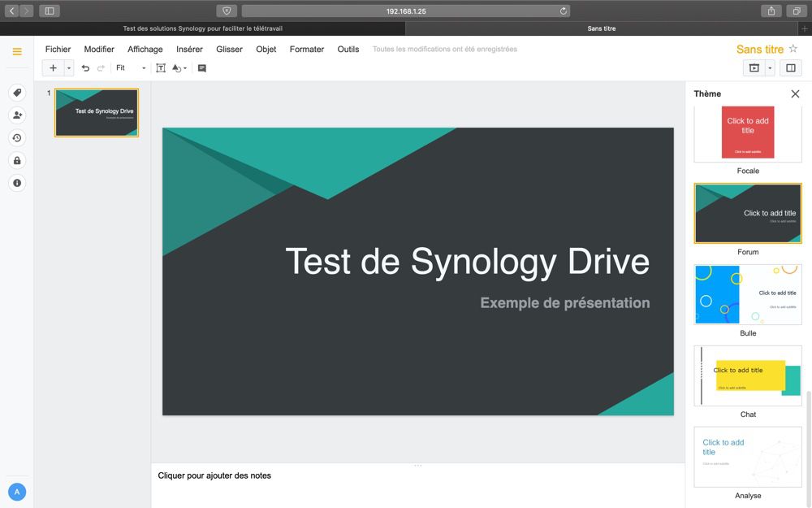Reload the page
The width and height of the screenshot is (812, 508).
coord(563,11)
